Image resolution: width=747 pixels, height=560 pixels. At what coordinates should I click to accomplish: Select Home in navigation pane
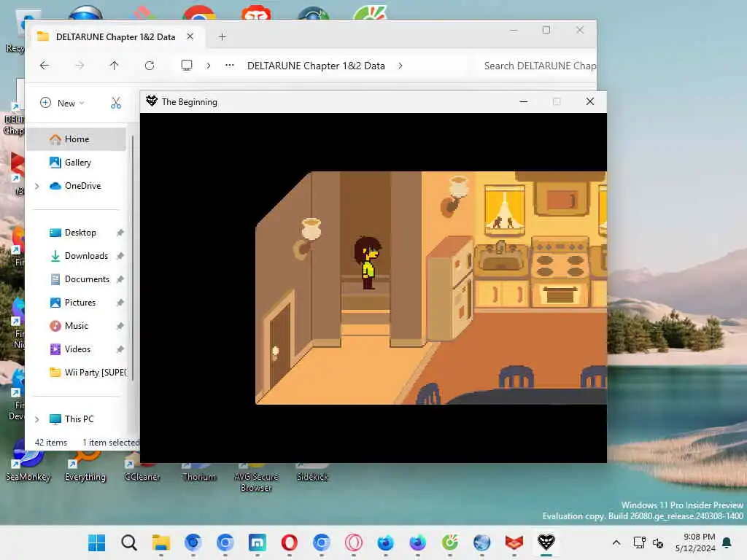pos(76,139)
